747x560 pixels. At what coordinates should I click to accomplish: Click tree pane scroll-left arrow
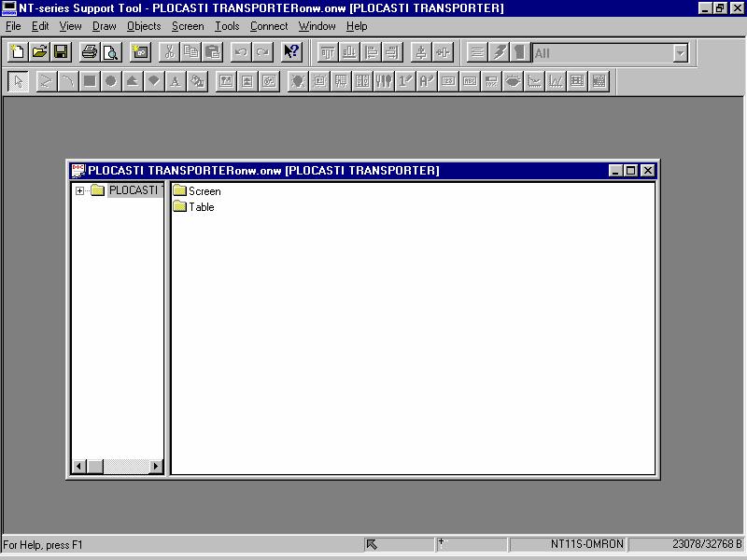pyautogui.click(x=79, y=466)
